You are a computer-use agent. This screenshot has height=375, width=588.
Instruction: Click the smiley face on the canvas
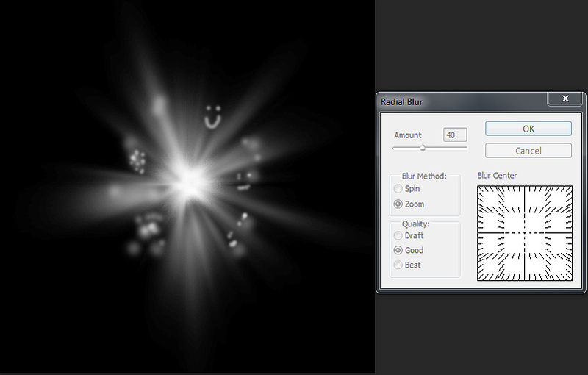[212, 117]
